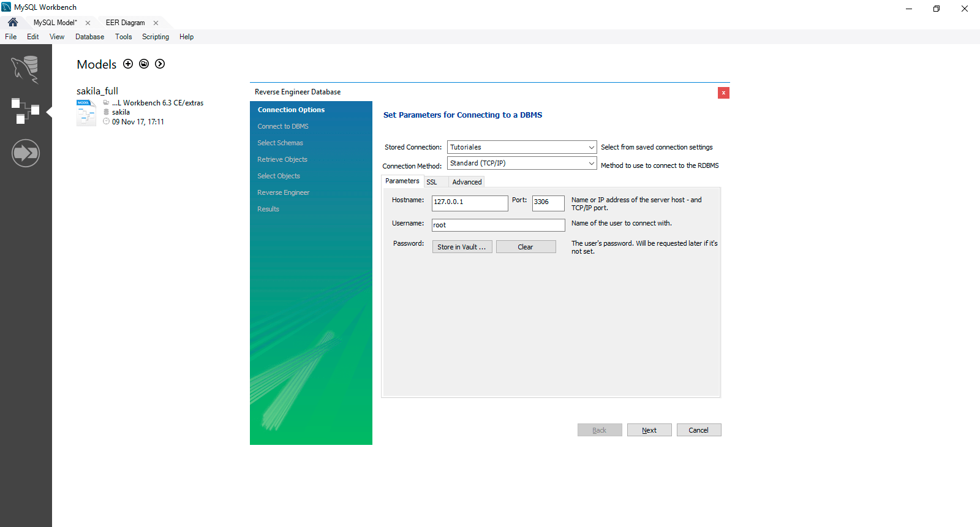This screenshot has width=980, height=527.
Task: Close the EER Diagram tab
Action: (x=156, y=23)
